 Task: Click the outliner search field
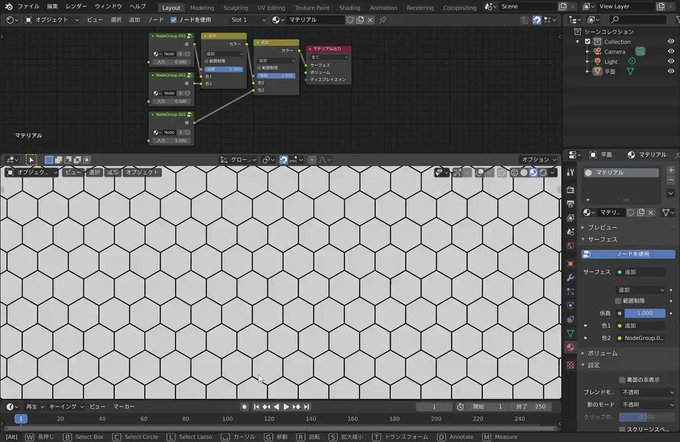pyautogui.click(x=638, y=20)
